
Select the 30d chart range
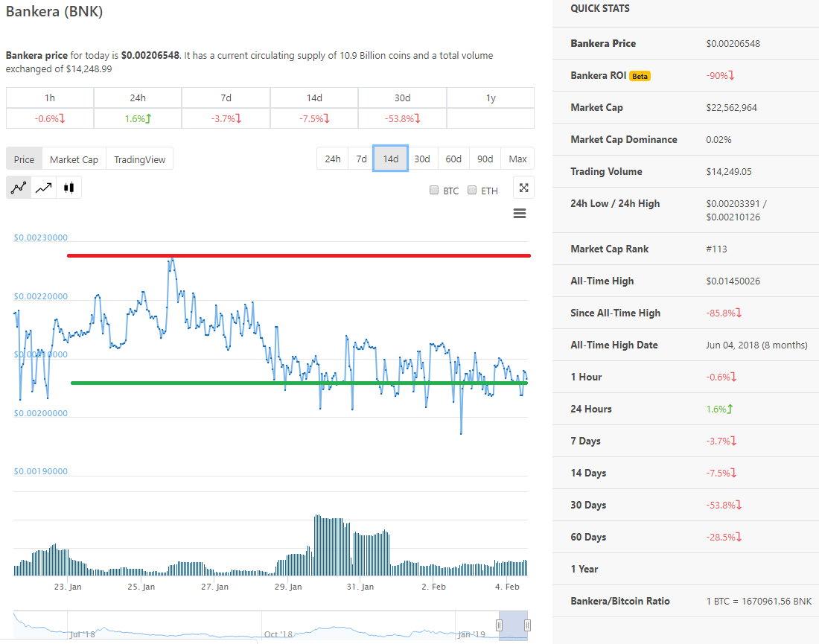pyautogui.click(x=422, y=159)
